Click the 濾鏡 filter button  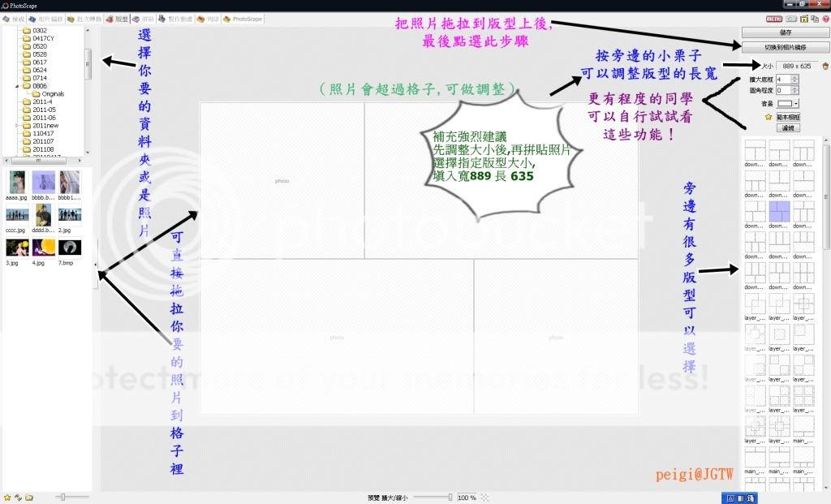pos(787,128)
